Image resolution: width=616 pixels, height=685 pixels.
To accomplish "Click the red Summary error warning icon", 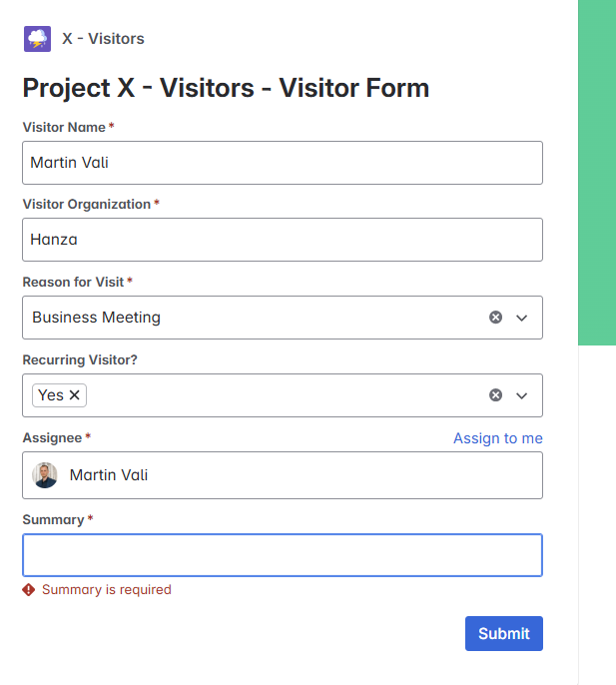I will click(x=29, y=590).
